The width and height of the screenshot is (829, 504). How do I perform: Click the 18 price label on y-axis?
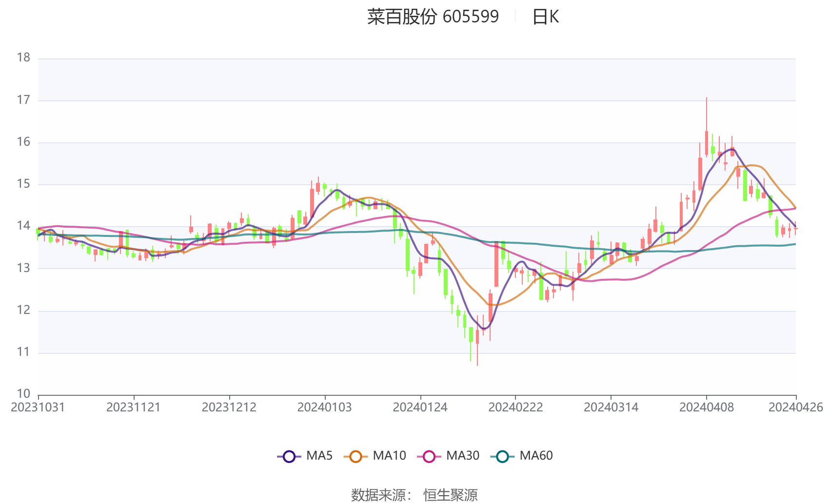click(x=23, y=58)
